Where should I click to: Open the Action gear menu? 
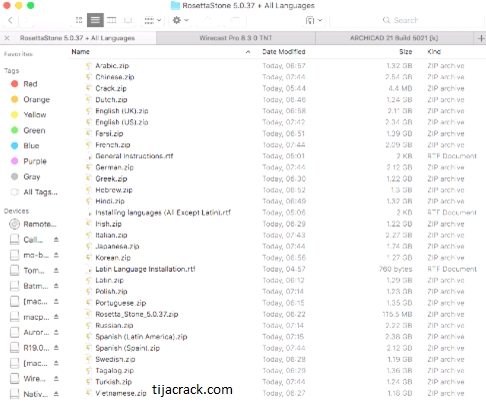pos(181,20)
